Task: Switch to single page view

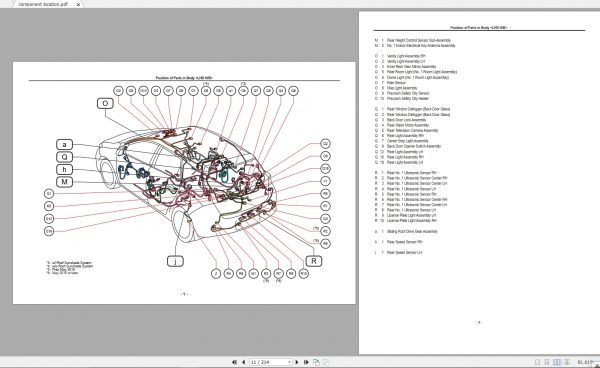Action: point(537,362)
